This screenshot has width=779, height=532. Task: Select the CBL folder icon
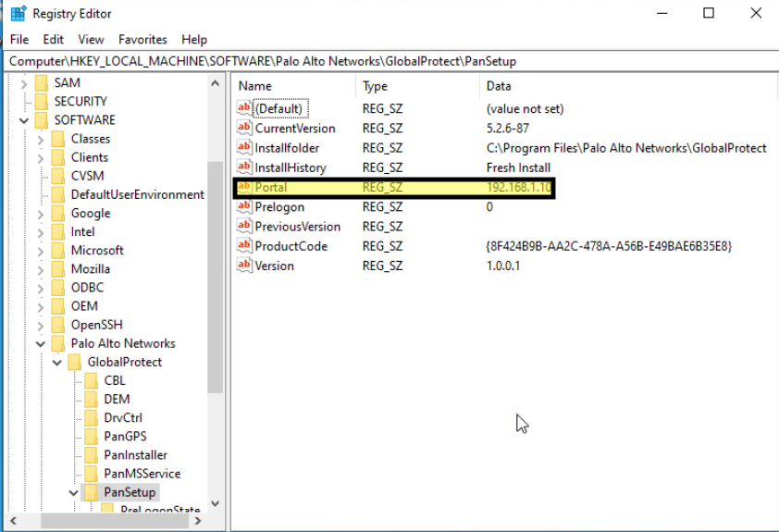click(91, 380)
